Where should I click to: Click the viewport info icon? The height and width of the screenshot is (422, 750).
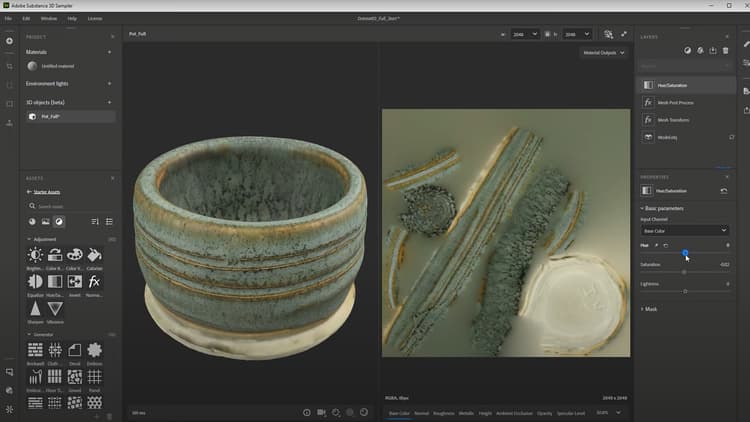pyautogui.click(x=306, y=412)
